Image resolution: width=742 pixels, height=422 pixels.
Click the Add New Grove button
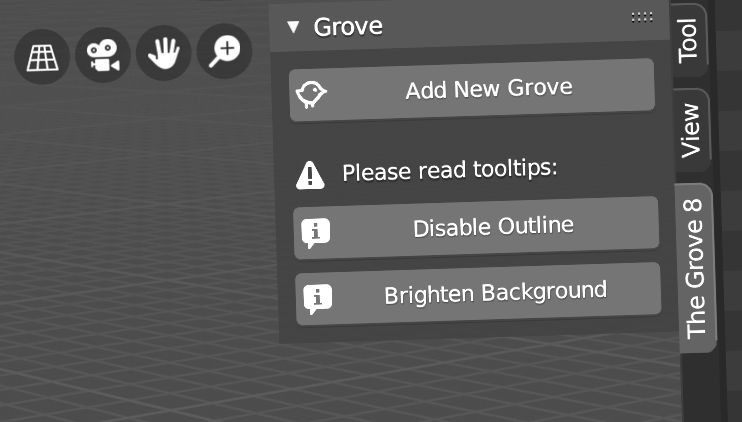click(x=472, y=89)
